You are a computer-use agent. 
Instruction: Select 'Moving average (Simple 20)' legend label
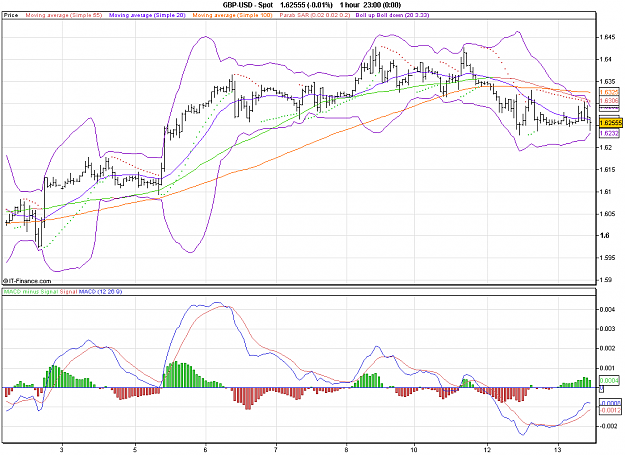147,15
